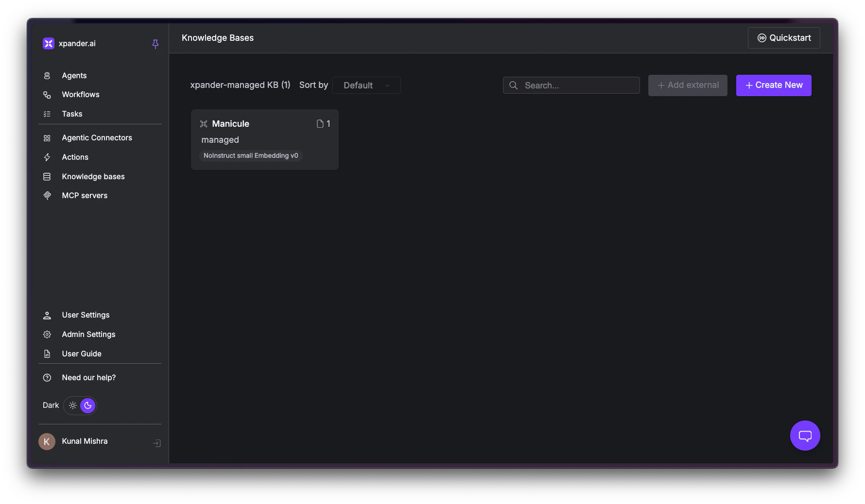This screenshot has height=504, width=865.
Task: Click the Search field
Action: pos(571,85)
